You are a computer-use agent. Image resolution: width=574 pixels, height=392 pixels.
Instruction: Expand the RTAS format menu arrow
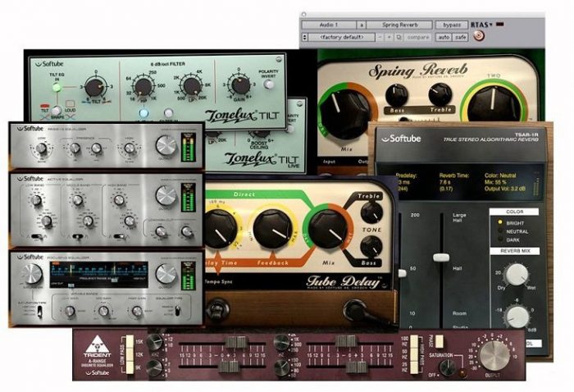pyautogui.click(x=490, y=25)
